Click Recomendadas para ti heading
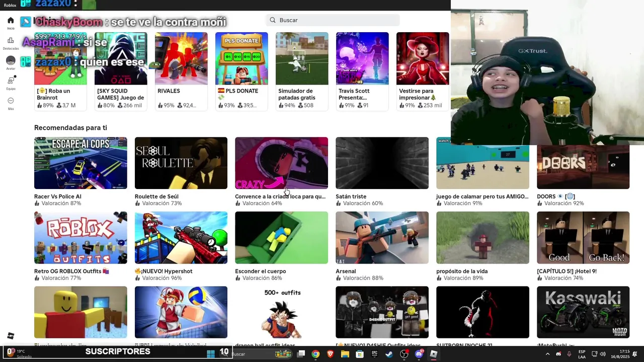Viewport: 644px width, 362px height. click(70, 128)
